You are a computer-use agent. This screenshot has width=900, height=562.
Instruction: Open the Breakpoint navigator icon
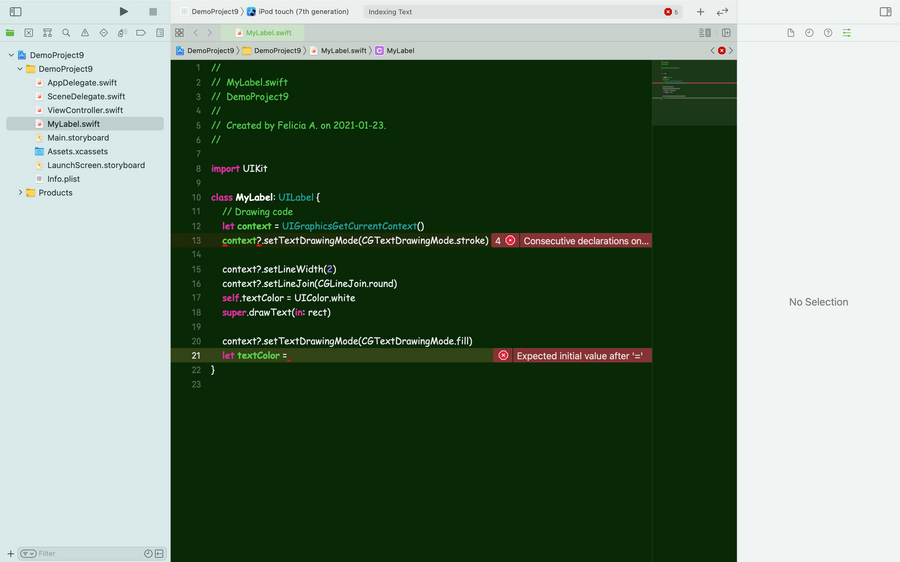click(141, 33)
